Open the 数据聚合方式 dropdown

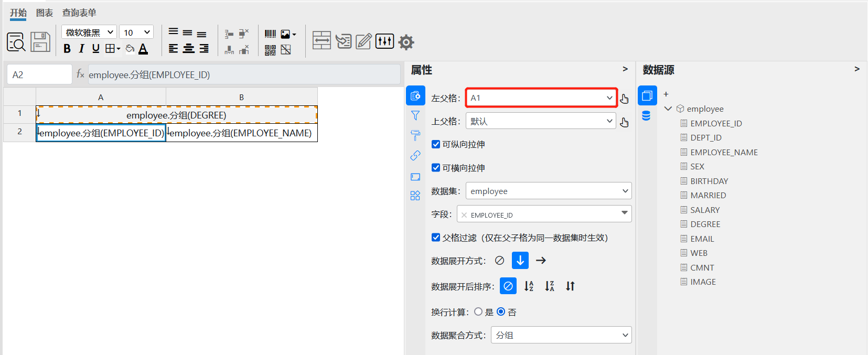pyautogui.click(x=561, y=335)
